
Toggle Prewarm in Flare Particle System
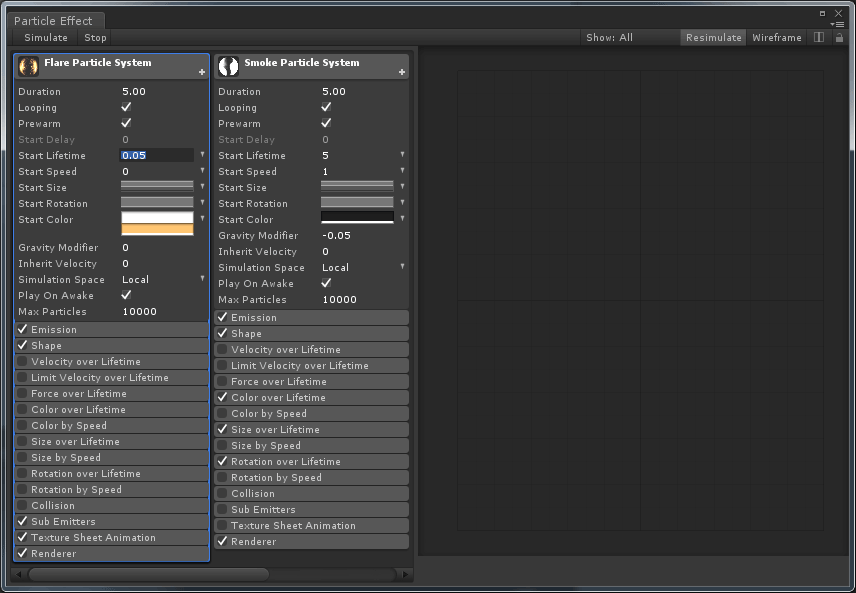126,123
